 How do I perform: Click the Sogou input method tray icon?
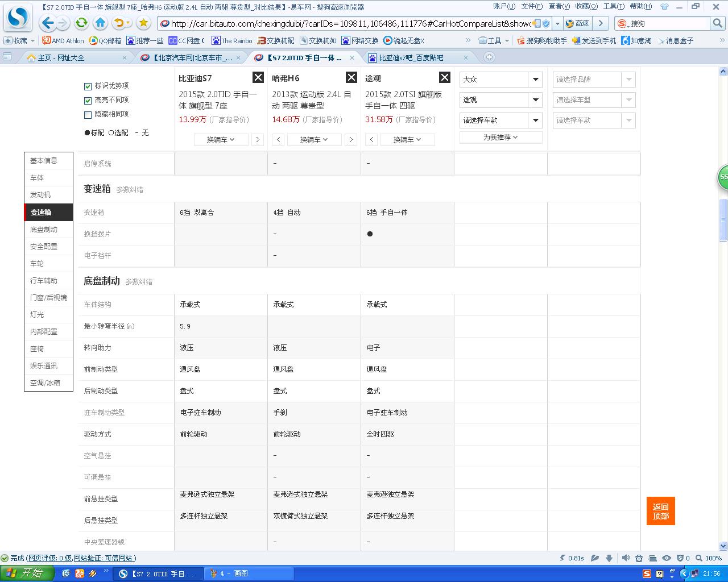(648, 574)
